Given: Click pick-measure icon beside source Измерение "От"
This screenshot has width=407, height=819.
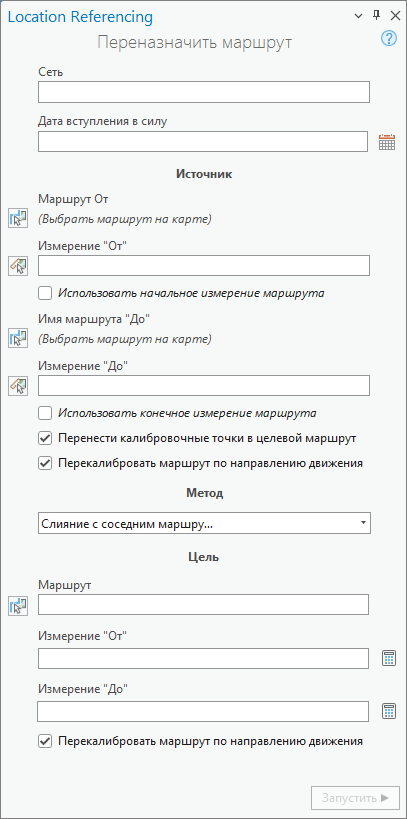Looking at the screenshot, I should [18, 266].
